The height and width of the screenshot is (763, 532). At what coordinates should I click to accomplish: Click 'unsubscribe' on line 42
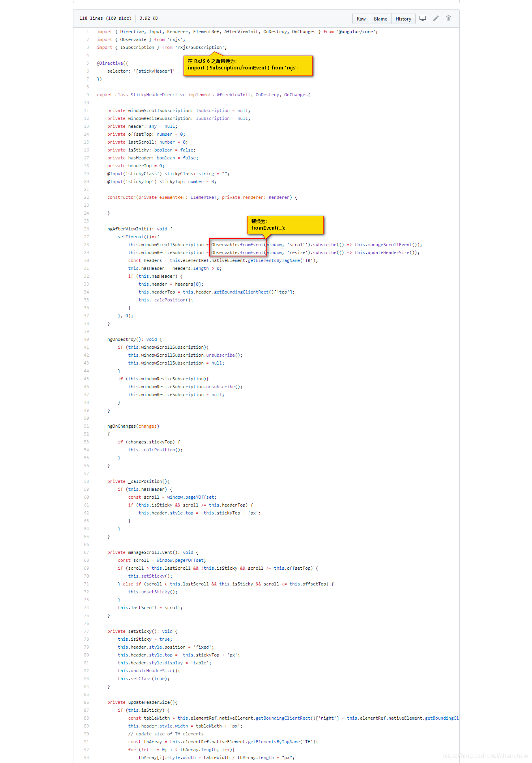click(221, 355)
